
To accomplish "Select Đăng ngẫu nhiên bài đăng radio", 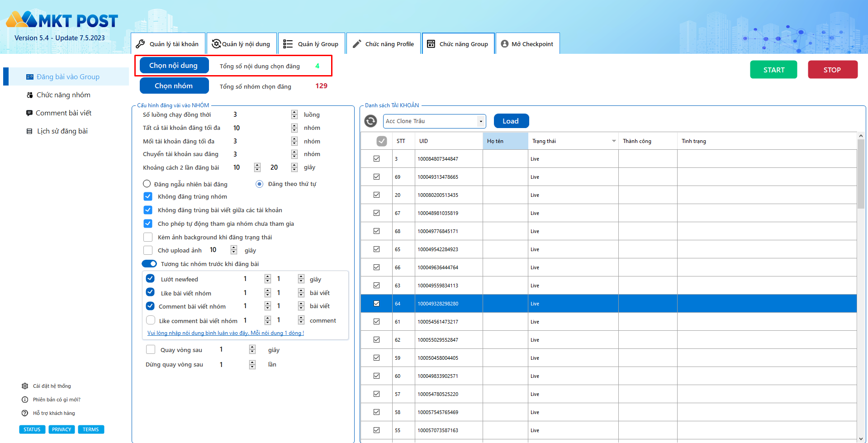I will [147, 184].
